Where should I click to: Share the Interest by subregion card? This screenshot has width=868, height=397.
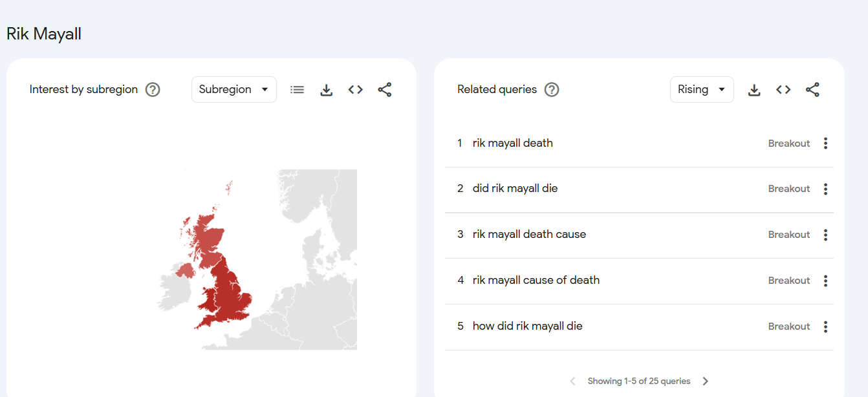385,90
